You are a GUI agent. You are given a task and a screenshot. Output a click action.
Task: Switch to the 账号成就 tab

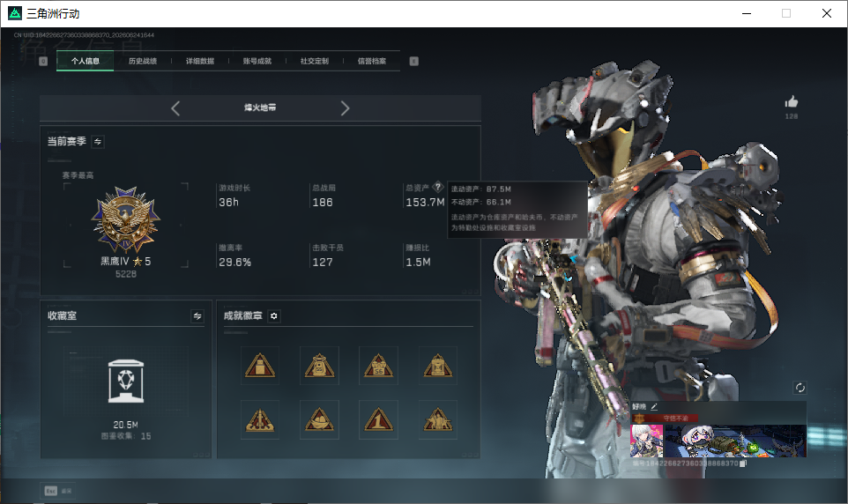257,61
